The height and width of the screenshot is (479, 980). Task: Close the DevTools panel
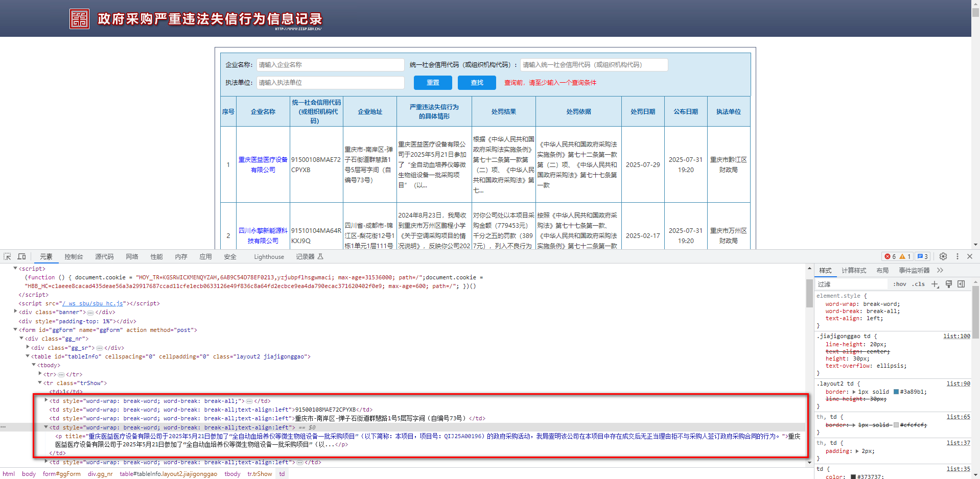970,256
